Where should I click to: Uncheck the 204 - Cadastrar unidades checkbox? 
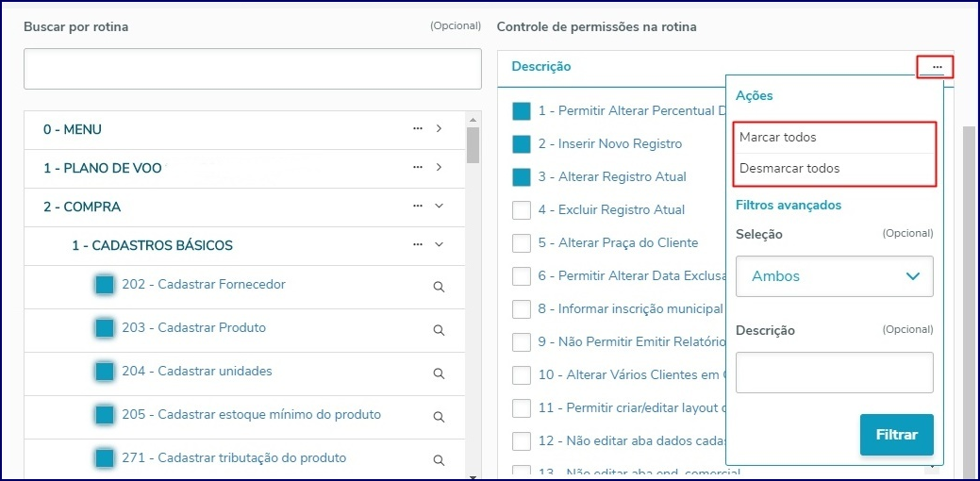tap(105, 372)
